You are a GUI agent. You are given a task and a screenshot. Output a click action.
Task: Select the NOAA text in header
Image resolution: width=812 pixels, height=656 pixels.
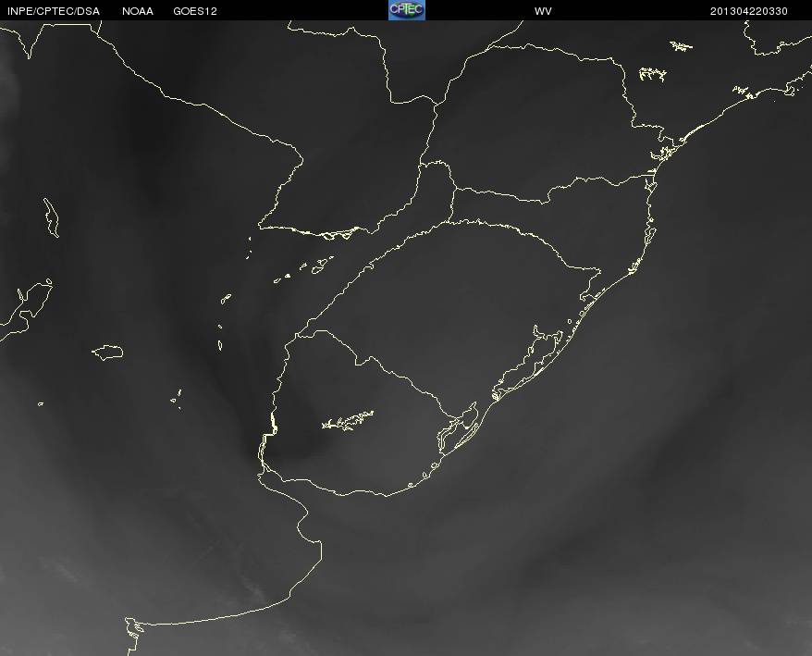coord(138,11)
